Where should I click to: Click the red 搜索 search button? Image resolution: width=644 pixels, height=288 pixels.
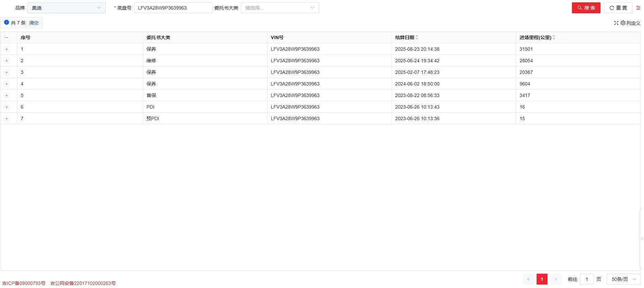(x=586, y=8)
